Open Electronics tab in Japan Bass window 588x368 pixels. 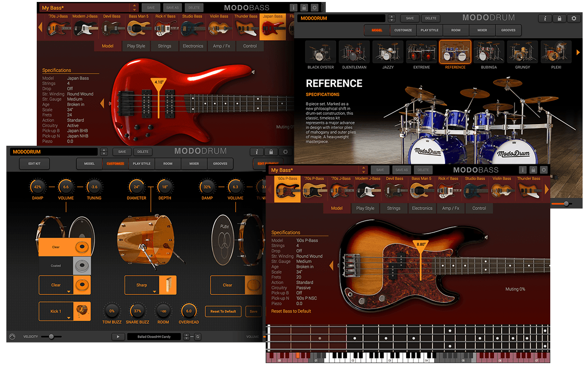193,46
